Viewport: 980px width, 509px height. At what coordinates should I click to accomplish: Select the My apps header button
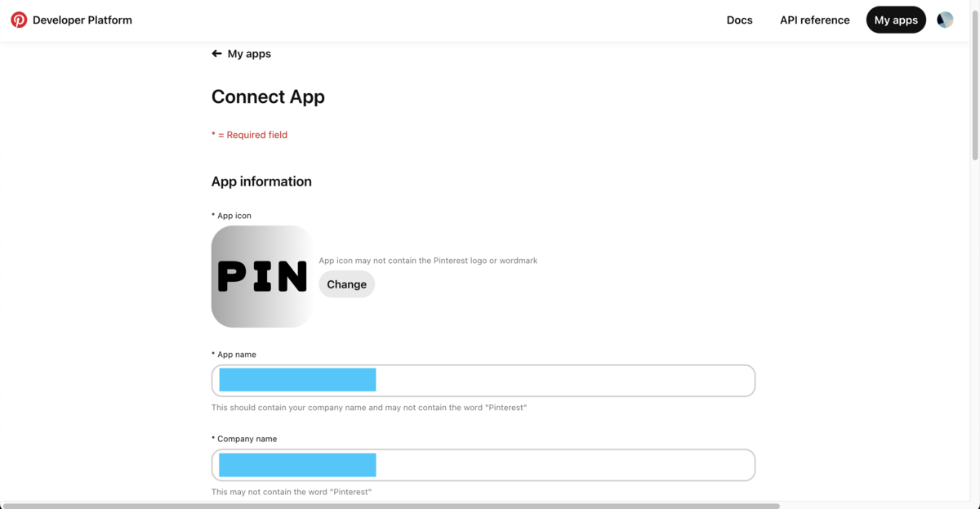(x=896, y=20)
